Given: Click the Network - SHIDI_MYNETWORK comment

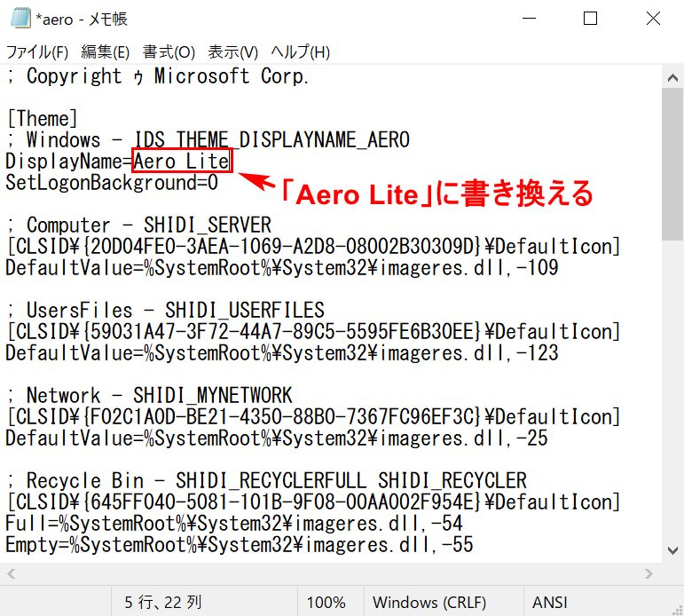Looking at the screenshot, I should (x=150, y=396).
